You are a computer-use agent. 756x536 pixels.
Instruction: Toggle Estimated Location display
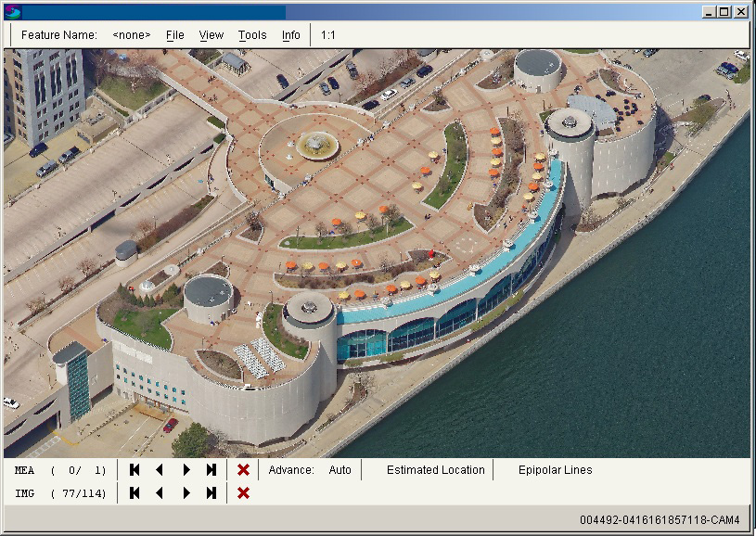pos(435,470)
